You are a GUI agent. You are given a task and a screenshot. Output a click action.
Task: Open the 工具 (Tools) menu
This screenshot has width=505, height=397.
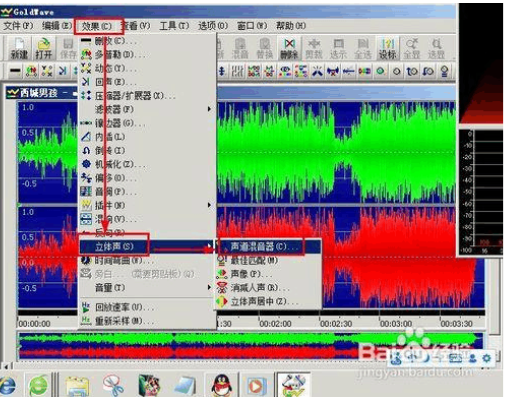pos(174,26)
